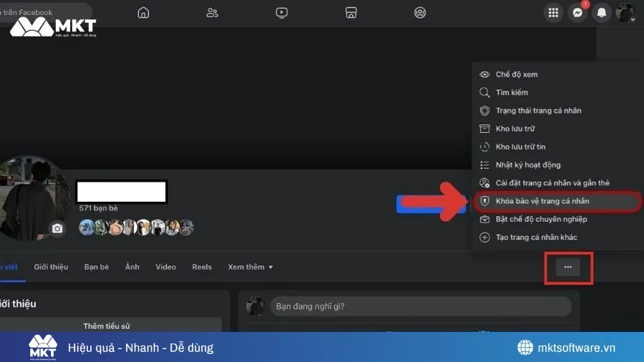Click last friend avatar in friends row

coord(186,228)
